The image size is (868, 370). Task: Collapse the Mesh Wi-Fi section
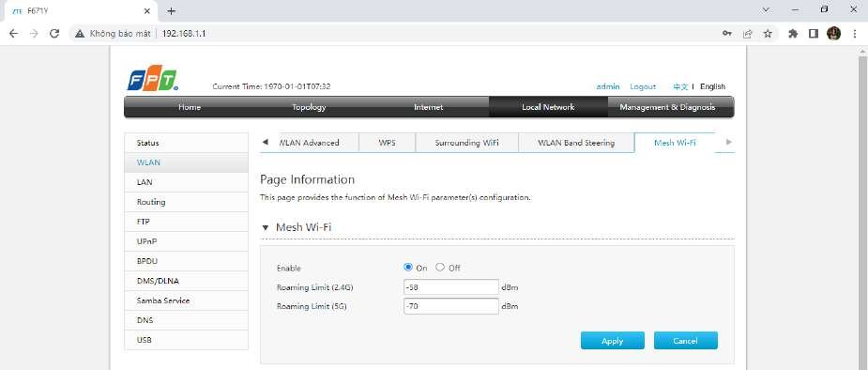[x=266, y=227]
